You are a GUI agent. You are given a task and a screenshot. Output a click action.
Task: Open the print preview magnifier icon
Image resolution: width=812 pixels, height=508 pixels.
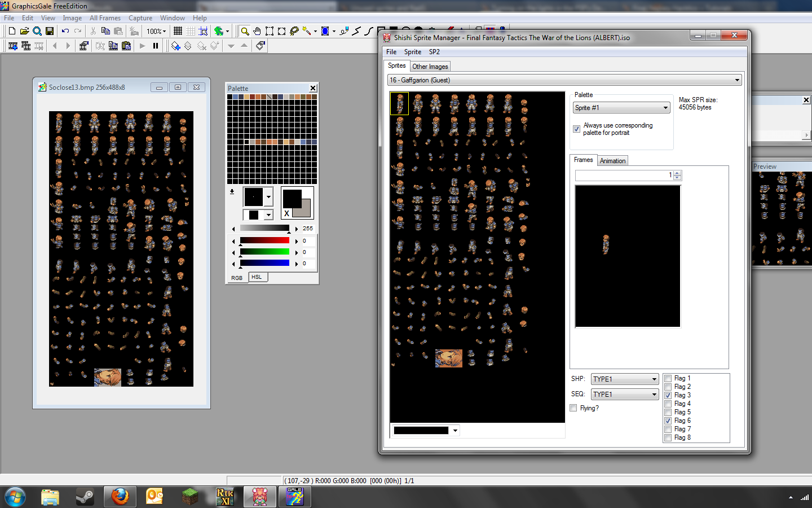point(37,31)
